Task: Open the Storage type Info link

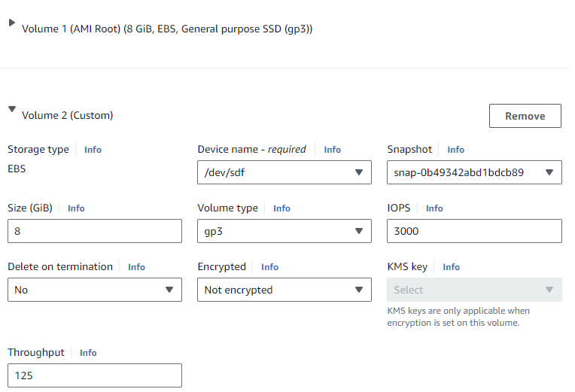Action: pos(93,150)
